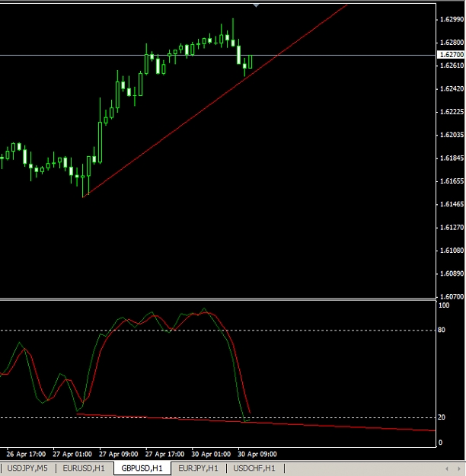The height and width of the screenshot is (476, 466).
Task: Click the time label 27 Apr 09:00
Action: tap(118, 454)
